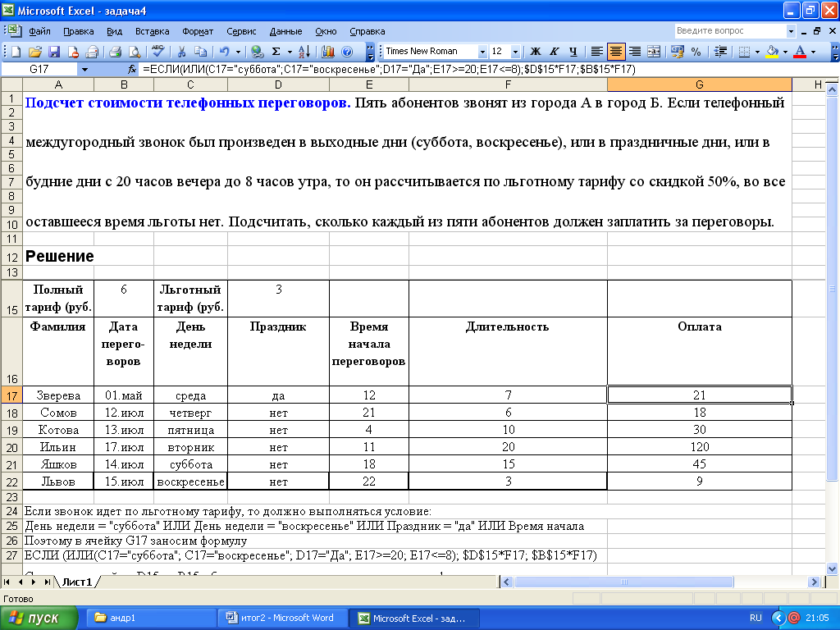The height and width of the screenshot is (630, 840).
Task: Copy selection using the Copy icon
Action: pos(200,52)
